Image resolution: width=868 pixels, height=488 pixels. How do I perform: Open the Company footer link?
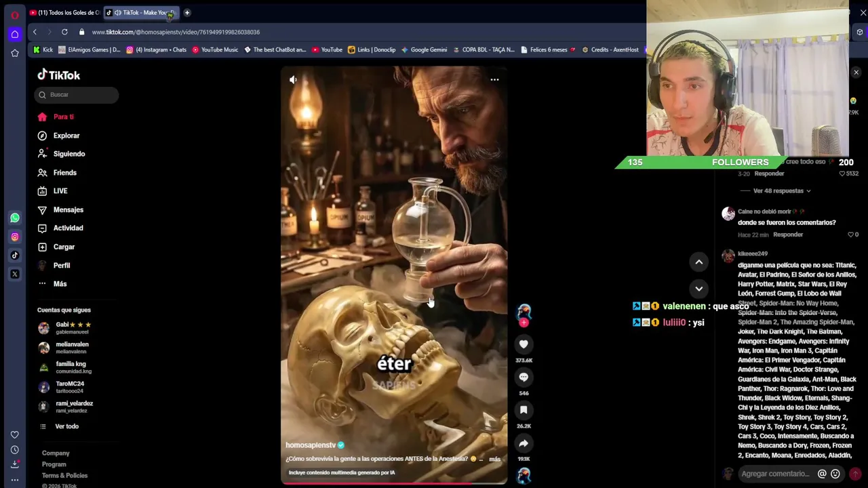click(x=56, y=453)
